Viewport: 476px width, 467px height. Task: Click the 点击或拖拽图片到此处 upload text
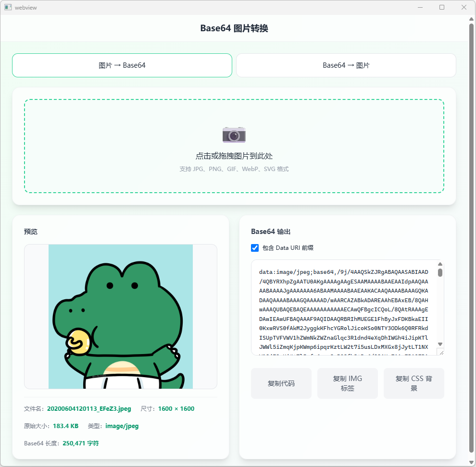[x=234, y=156]
